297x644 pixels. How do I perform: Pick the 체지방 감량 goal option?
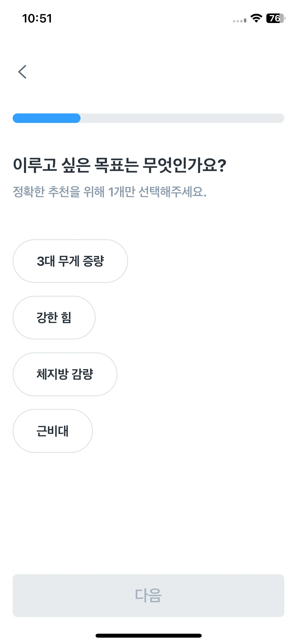click(x=65, y=374)
